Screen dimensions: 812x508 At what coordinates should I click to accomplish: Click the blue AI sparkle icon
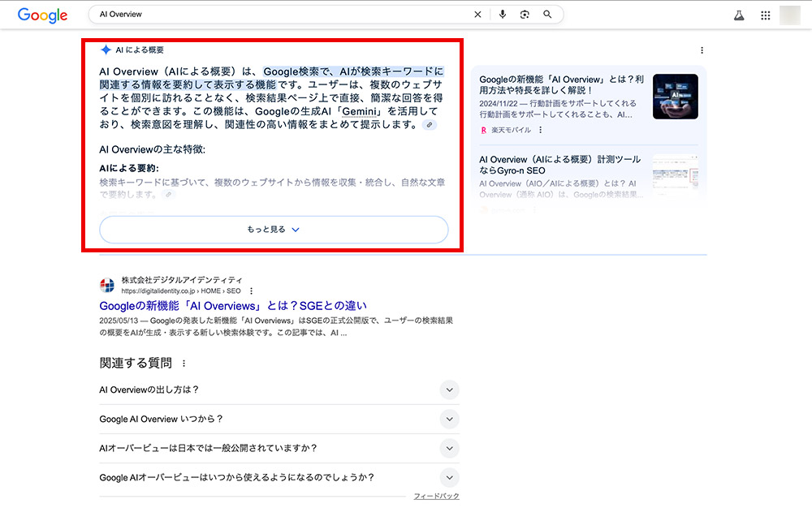tap(106, 50)
